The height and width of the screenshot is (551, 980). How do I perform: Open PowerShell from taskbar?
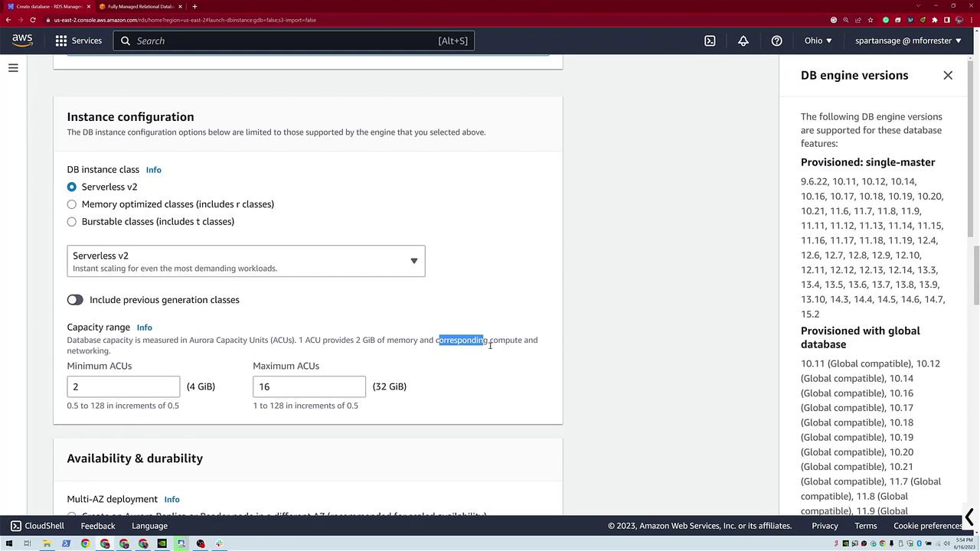[66, 543]
